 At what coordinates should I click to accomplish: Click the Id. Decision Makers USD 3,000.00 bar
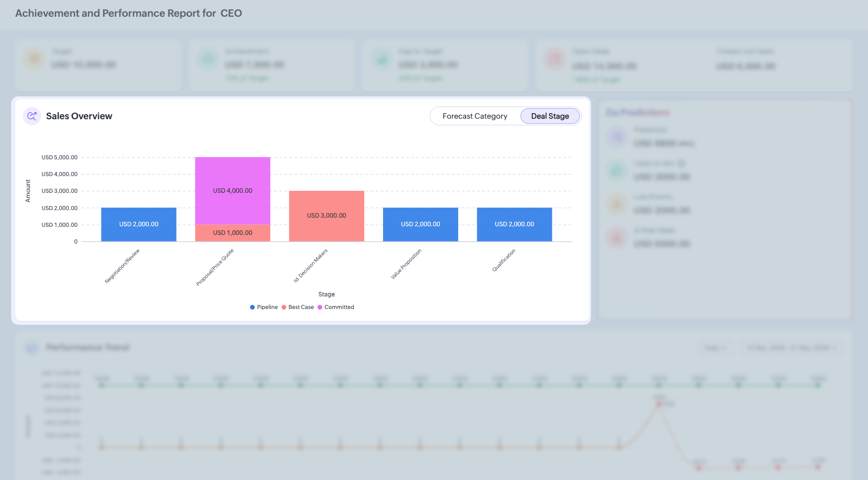click(327, 216)
